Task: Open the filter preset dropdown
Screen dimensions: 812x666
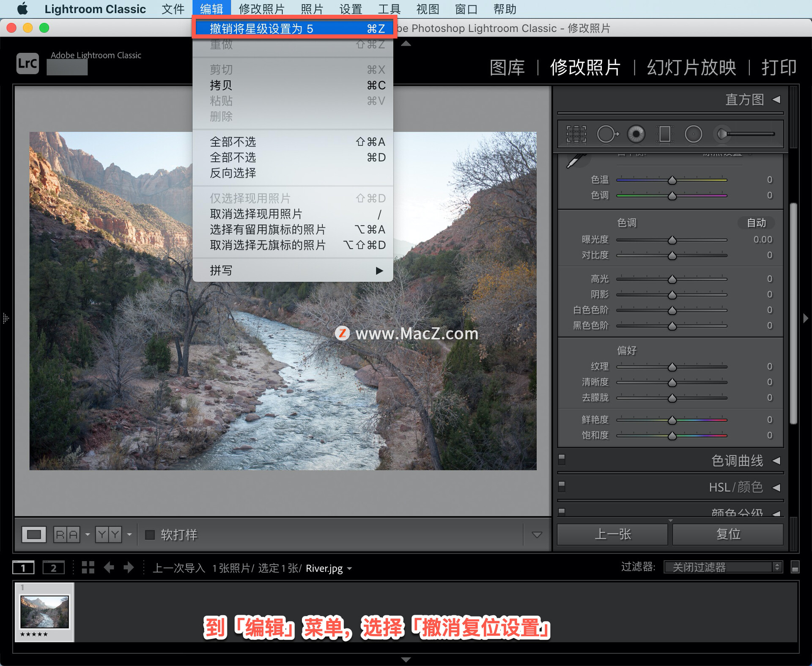Action: pyautogui.click(x=723, y=567)
